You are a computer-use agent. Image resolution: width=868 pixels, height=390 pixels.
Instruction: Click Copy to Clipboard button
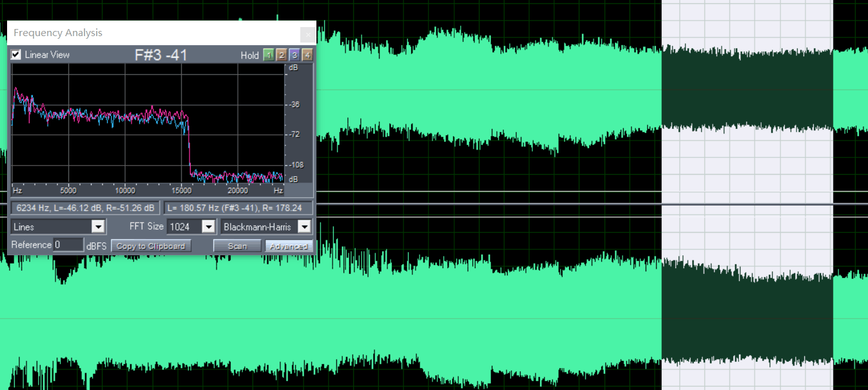click(151, 246)
